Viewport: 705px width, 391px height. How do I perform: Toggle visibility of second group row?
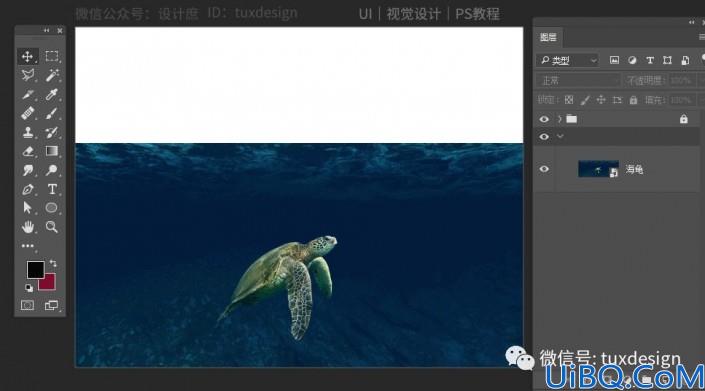[544, 137]
